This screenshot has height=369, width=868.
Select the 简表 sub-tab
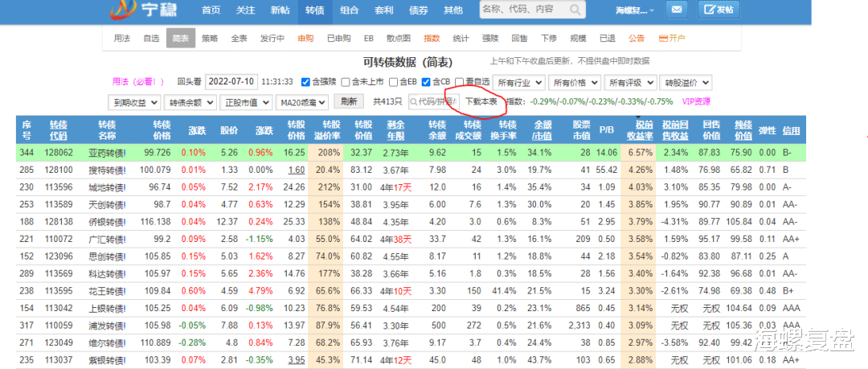point(181,39)
